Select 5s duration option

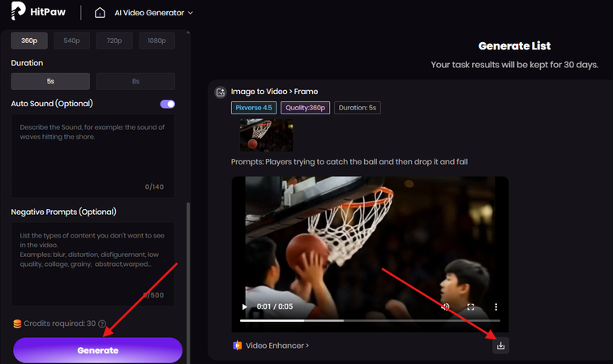tap(50, 81)
